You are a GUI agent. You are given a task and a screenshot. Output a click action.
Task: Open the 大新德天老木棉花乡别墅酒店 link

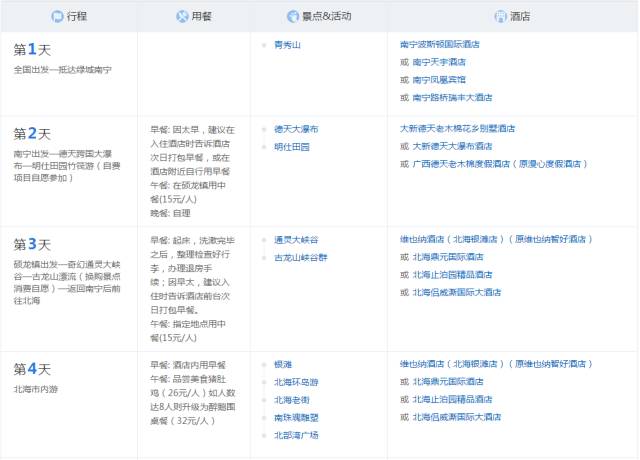[458, 129]
